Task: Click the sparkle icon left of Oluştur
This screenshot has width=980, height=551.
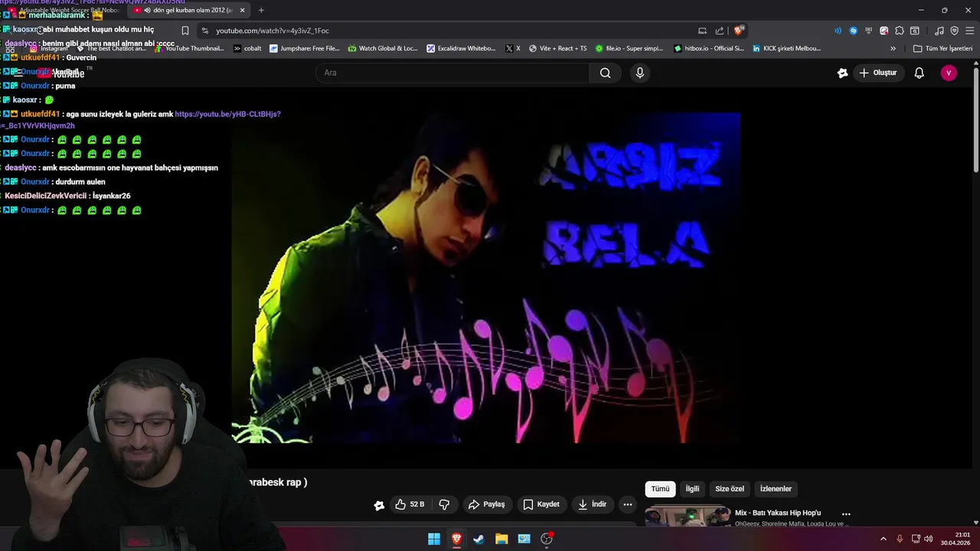Action: coord(843,73)
